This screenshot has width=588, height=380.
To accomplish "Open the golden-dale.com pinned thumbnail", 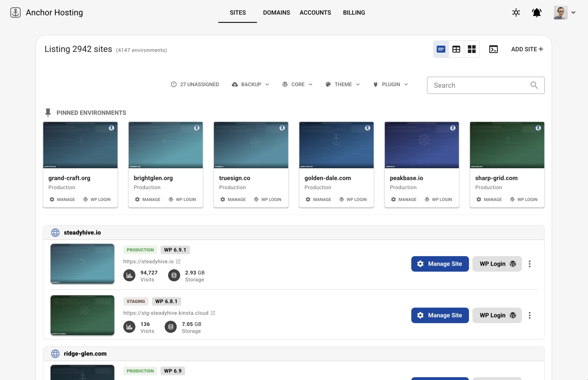I will point(336,145).
